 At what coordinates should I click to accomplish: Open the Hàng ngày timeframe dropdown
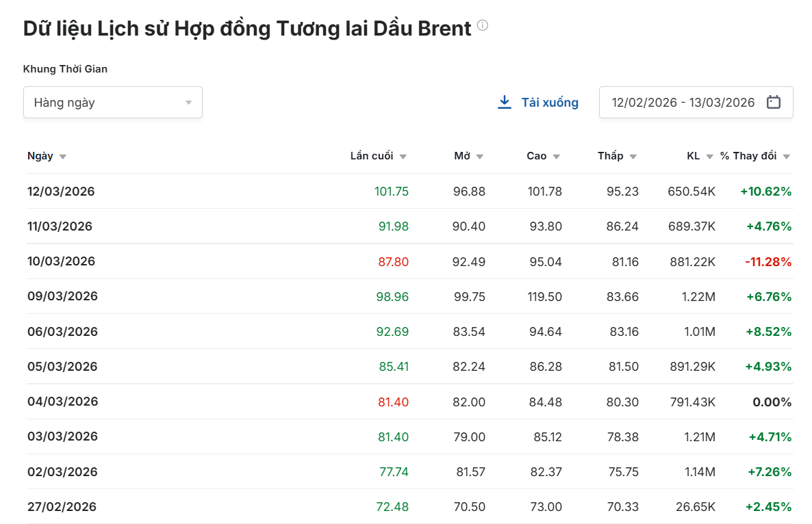(x=103, y=103)
